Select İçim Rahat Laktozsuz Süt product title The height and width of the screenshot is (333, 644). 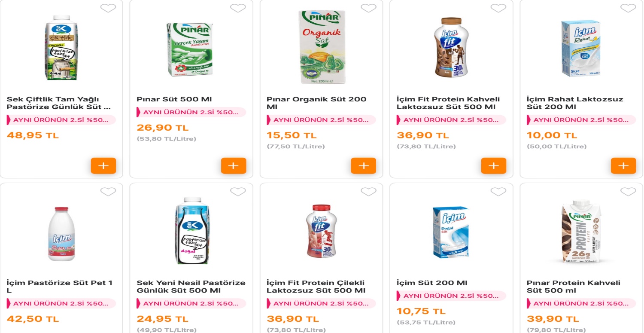574,103
